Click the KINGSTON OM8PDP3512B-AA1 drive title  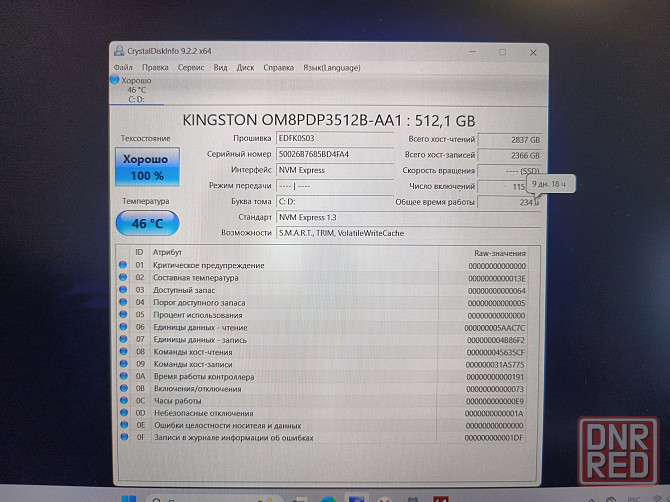pos(329,120)
